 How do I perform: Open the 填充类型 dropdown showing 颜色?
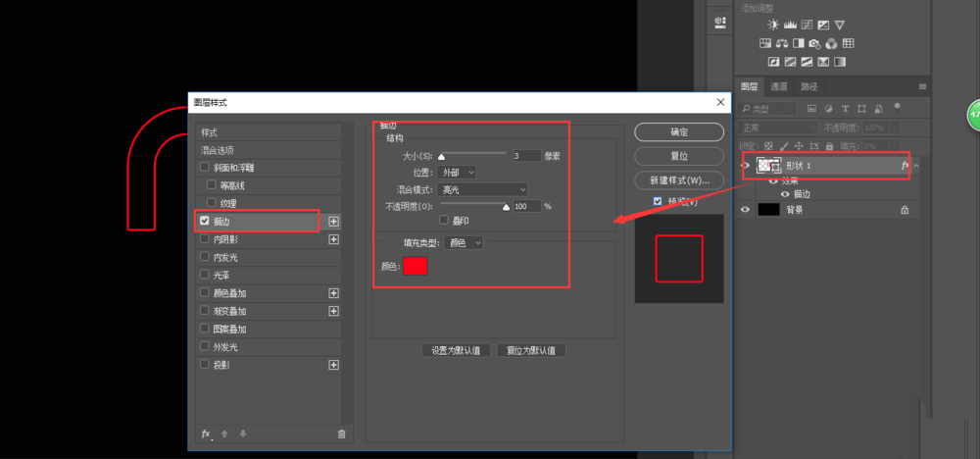(x=464, y=242)
